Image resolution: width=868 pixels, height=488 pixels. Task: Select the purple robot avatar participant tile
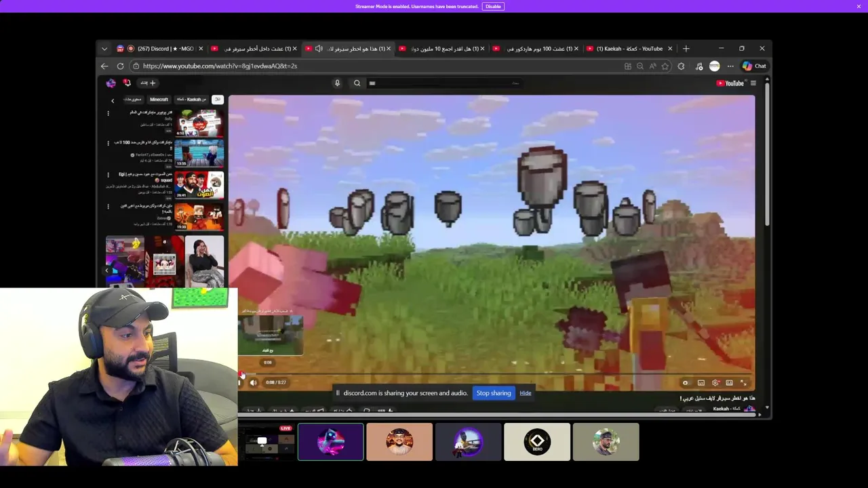pyautogui.click(x=330, y=442)
